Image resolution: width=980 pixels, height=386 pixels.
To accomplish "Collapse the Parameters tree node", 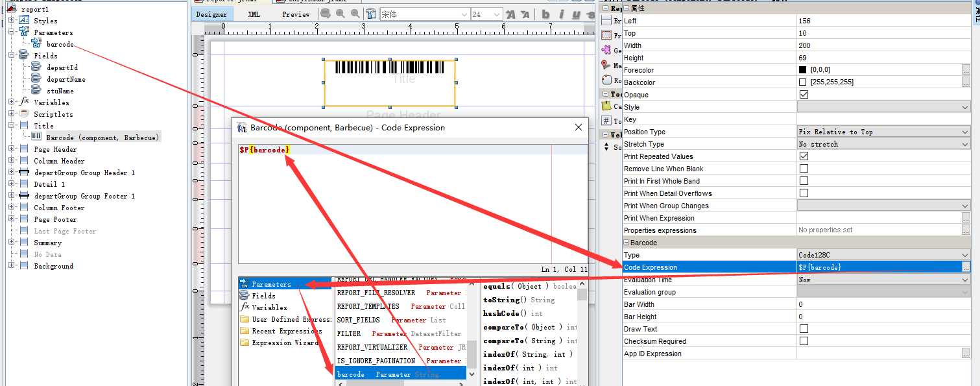I will tap(12, 32).
